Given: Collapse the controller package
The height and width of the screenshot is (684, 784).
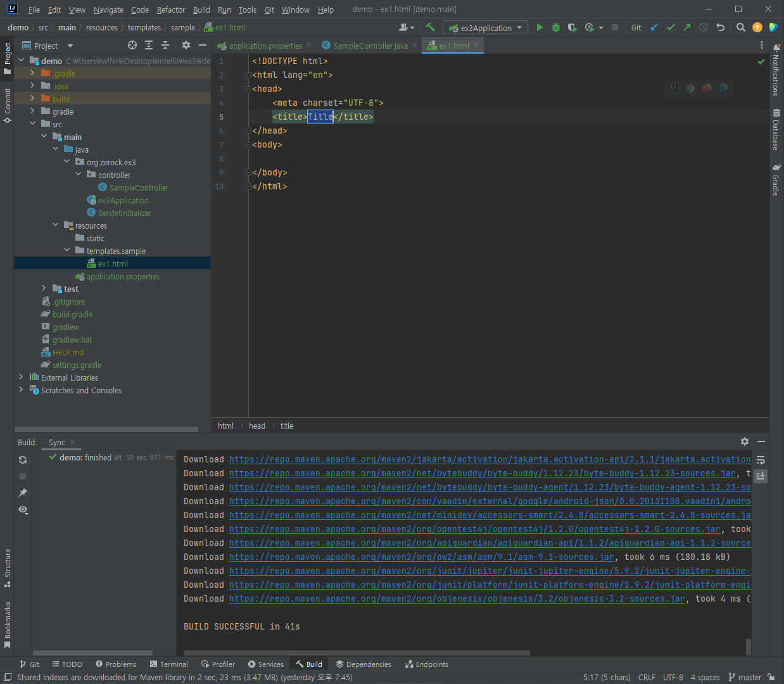Looking at the screenshot, I should (78, 174).
